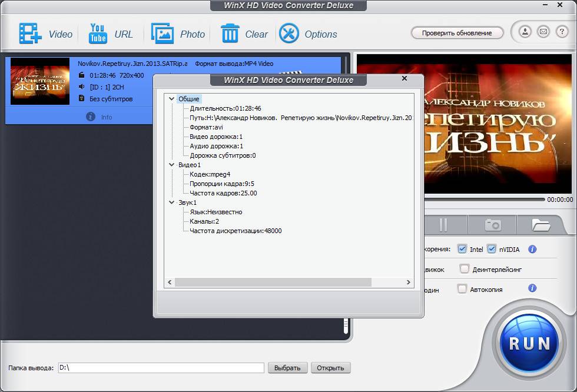
Task: Select the Каналы:2 row
Action: (204, 221)
